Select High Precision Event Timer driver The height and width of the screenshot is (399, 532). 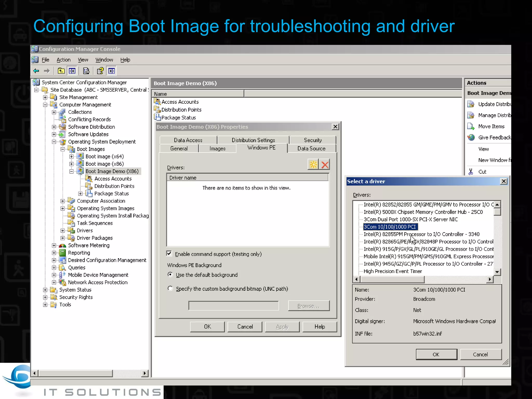[x=393, y=271]
